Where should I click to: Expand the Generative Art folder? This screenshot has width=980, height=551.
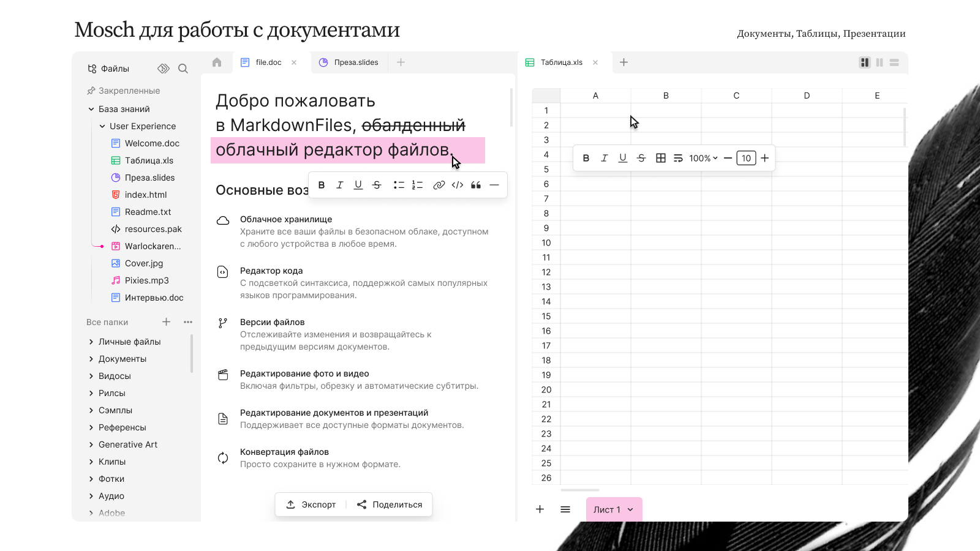click(91, 444)
